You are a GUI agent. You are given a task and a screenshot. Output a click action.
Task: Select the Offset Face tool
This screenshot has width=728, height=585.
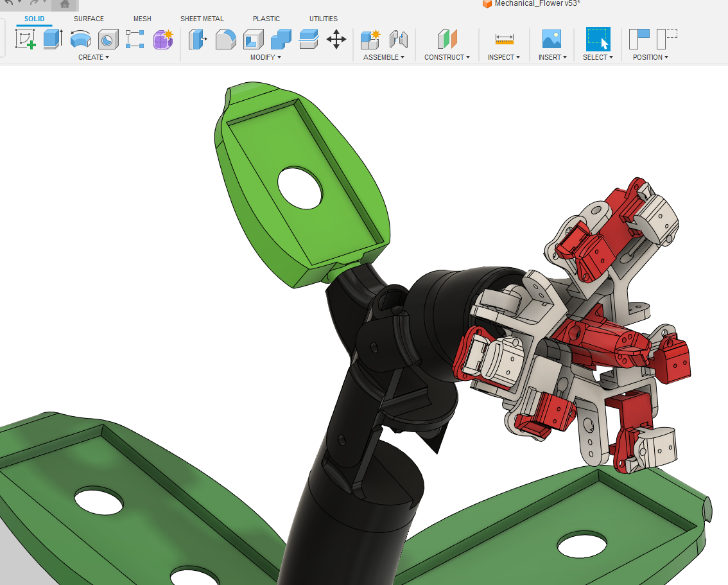pos(309,39)
